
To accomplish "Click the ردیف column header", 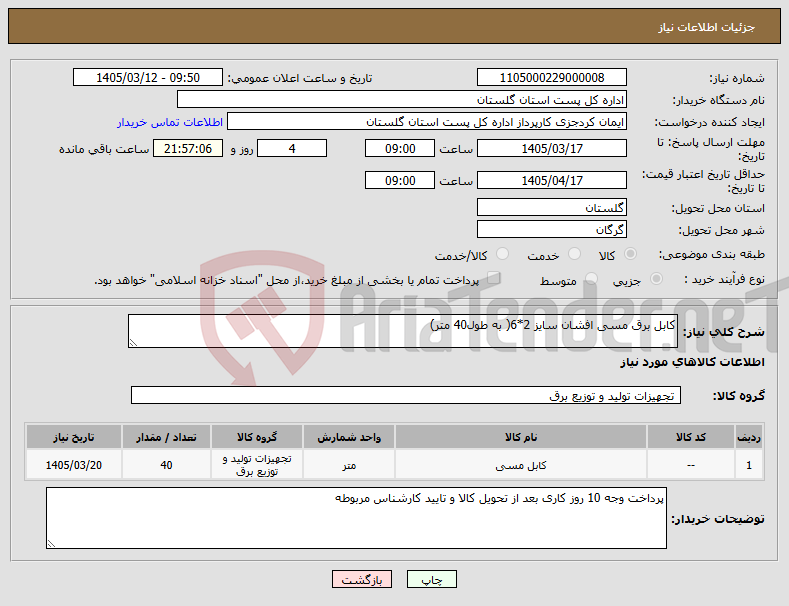I will [749, 437].
